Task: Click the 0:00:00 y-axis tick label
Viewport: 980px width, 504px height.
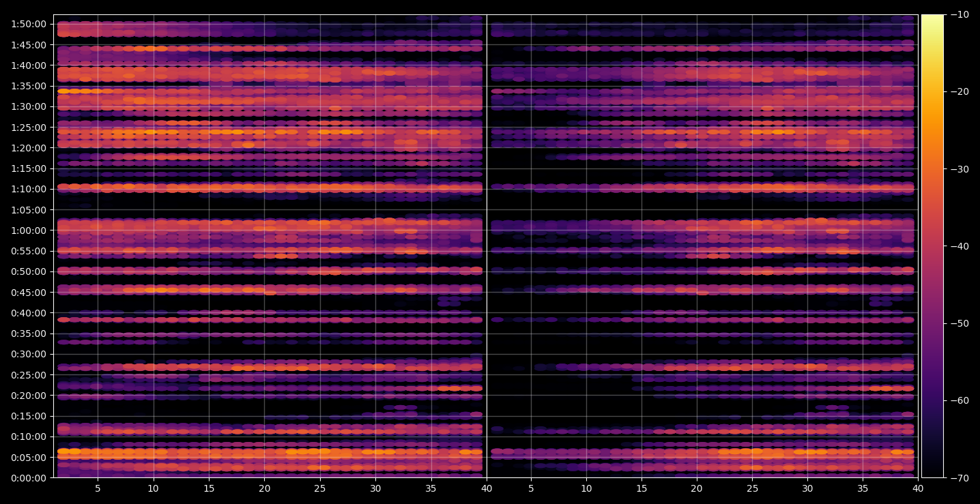Action: tap(29, 477)
